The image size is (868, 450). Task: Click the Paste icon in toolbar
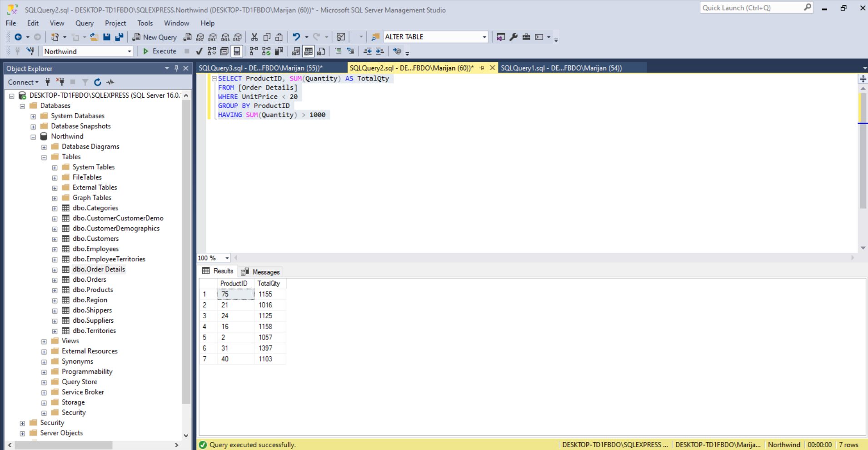pos(279,37)
